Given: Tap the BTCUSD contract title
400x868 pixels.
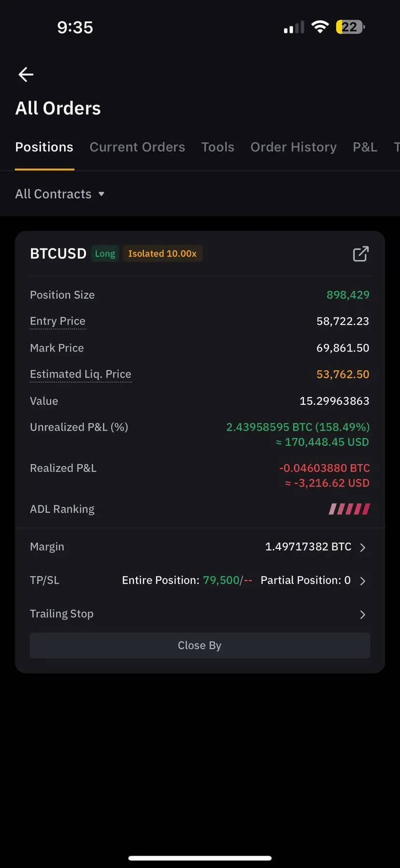Looking at the screenshot, I should coord(58,254).
